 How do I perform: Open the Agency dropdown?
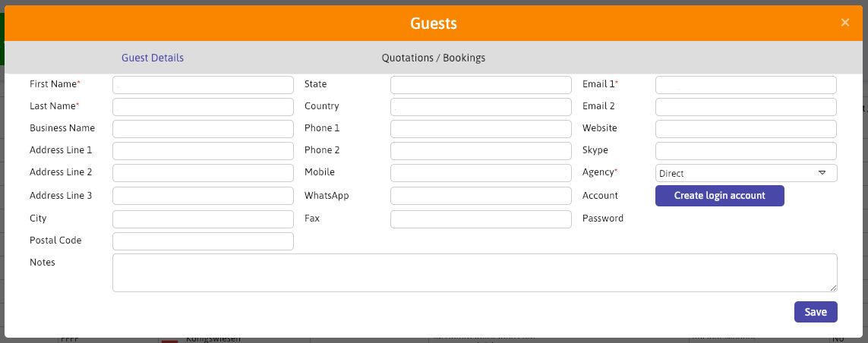point(746,174)
